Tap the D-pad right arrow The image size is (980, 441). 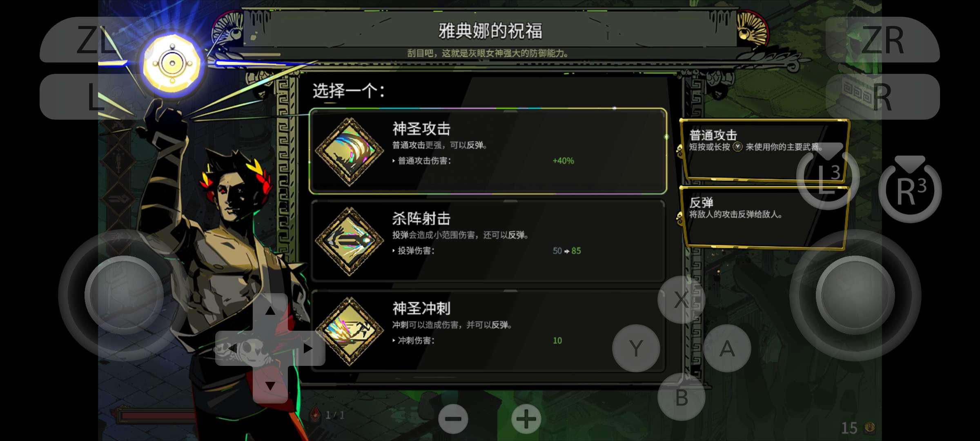(x=307, y=348)
